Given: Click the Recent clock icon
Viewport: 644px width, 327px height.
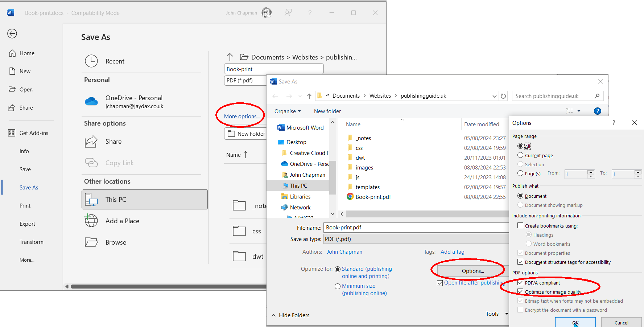Looking at the screenshot, I should click(x=91, y=61).
